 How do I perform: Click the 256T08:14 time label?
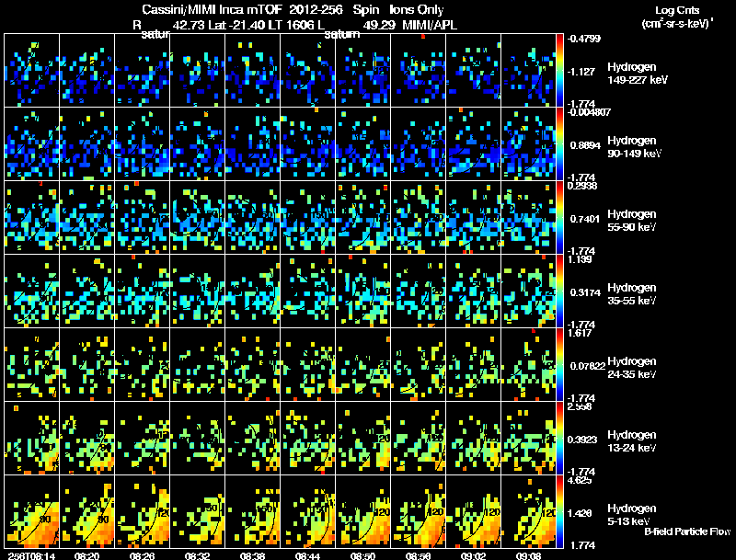tap(31, 555)
